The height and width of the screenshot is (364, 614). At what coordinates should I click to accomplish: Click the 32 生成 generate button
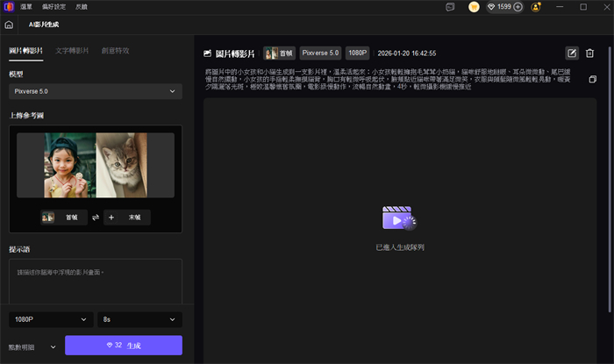[124, 346]
